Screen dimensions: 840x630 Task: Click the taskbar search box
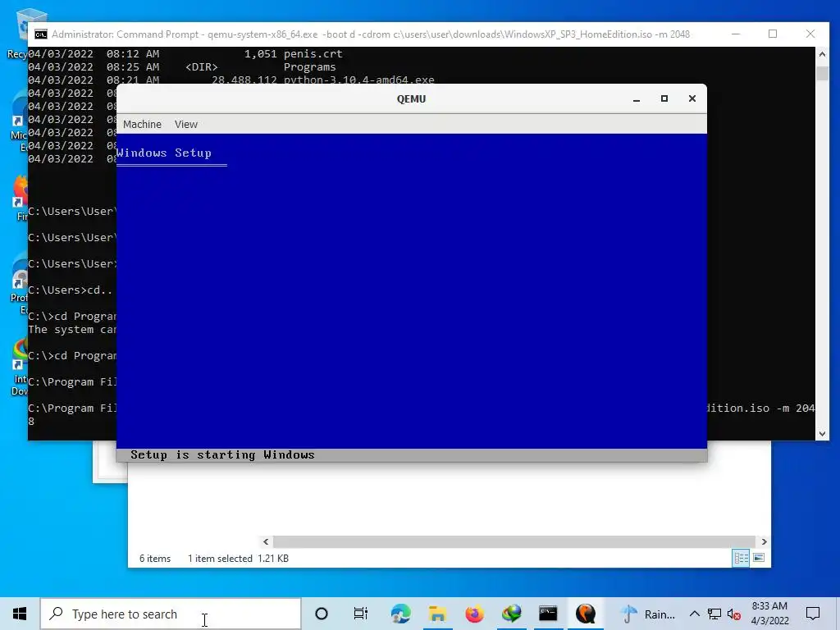click(x=171, y=614)
